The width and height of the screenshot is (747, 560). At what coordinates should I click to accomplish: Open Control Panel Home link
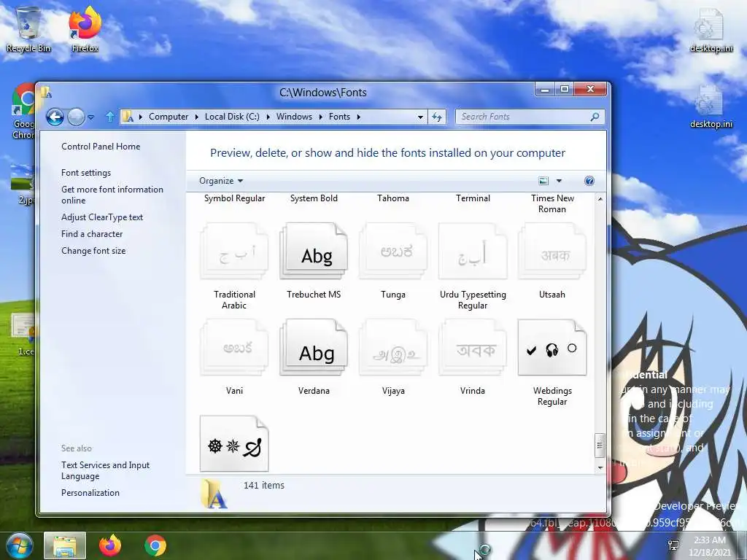click(101, 147)
